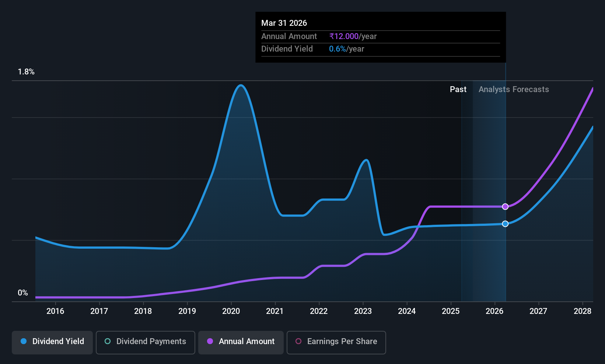This screenshot has height=364, width=605.
Task: Click the ₹12.000/year tooltip value
Action: coord(353,36)
